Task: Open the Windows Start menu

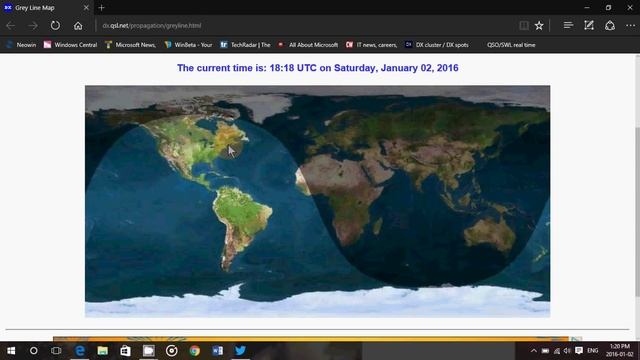Action: tap(11, 351)
